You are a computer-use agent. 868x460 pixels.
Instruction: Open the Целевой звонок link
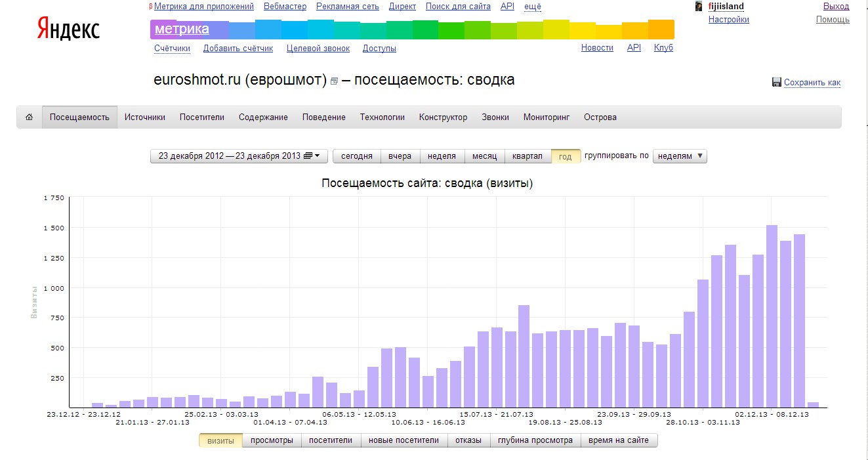pyautogui.click(x=318, y=48)
